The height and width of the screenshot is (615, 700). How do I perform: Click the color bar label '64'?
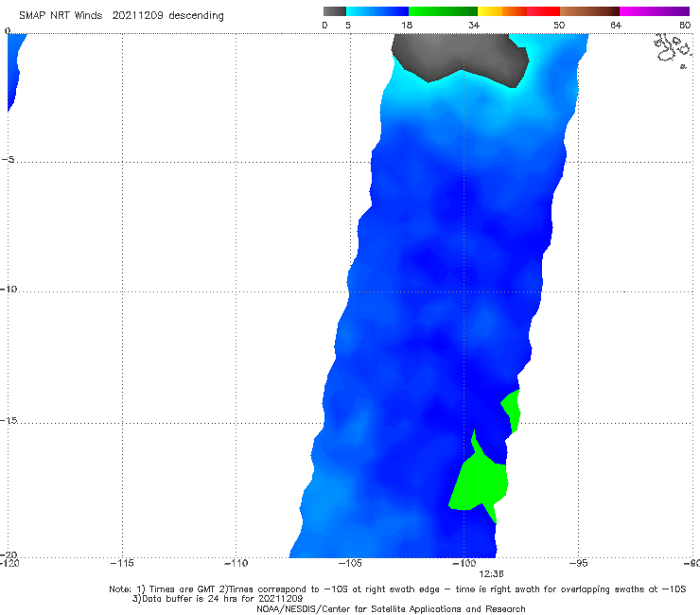[616, 25]
